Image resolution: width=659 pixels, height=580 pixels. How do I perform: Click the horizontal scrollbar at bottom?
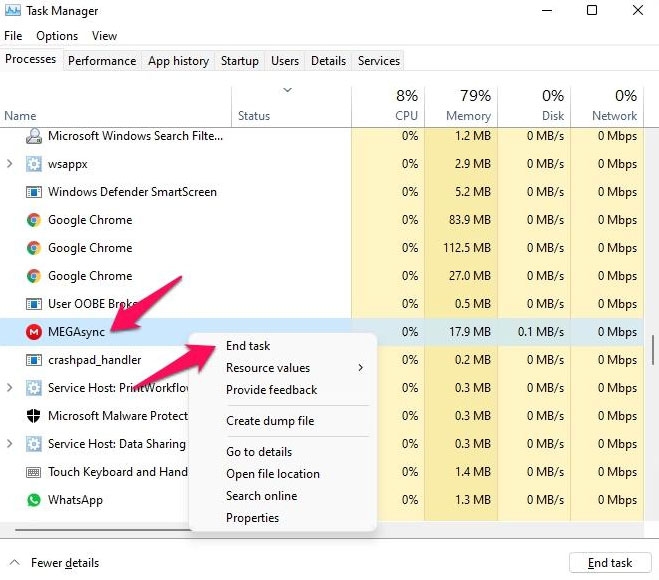coord(103,530)
